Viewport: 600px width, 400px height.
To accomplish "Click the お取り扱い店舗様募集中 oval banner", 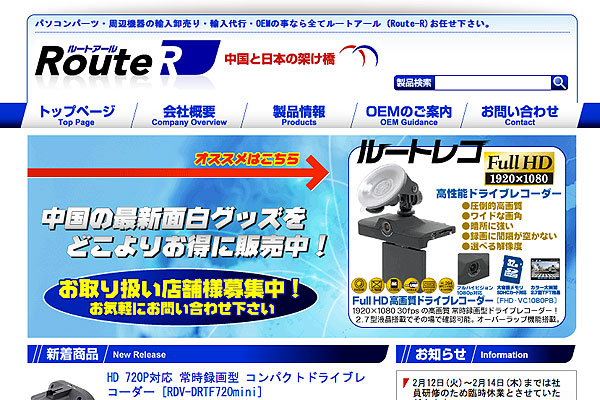I will point(180,297).
